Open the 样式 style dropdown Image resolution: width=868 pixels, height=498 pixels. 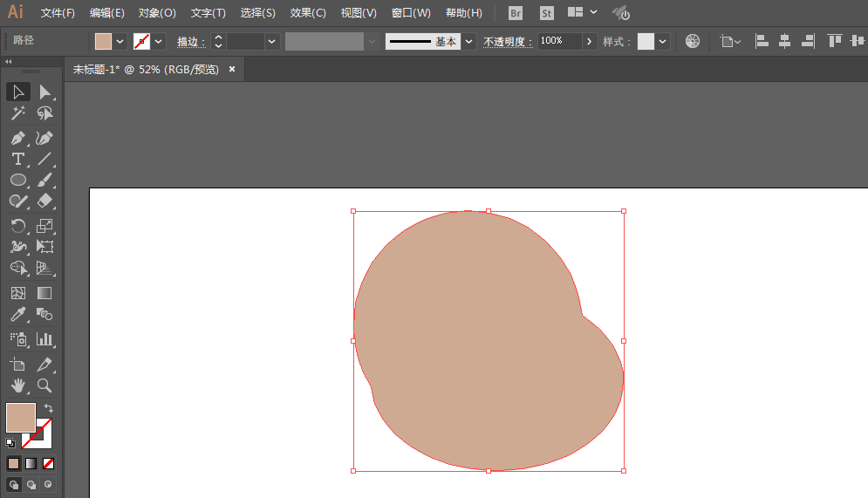click(664, 41)
